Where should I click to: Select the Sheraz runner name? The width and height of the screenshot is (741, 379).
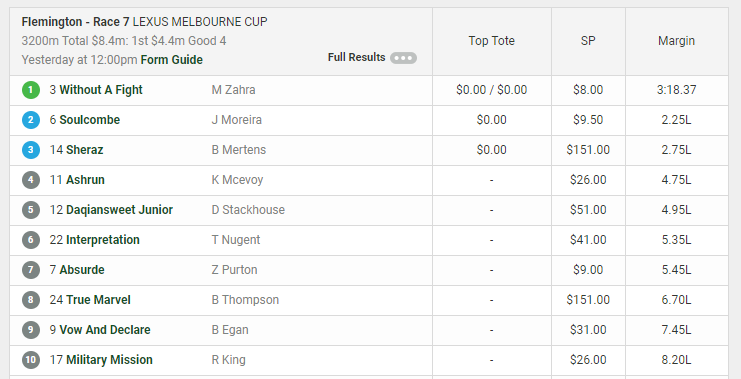[x=85, y=150]
